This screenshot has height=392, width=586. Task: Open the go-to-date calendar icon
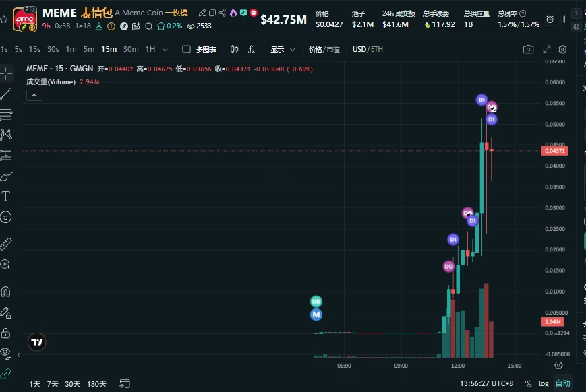pyautogui.click(x=125, y=383)
